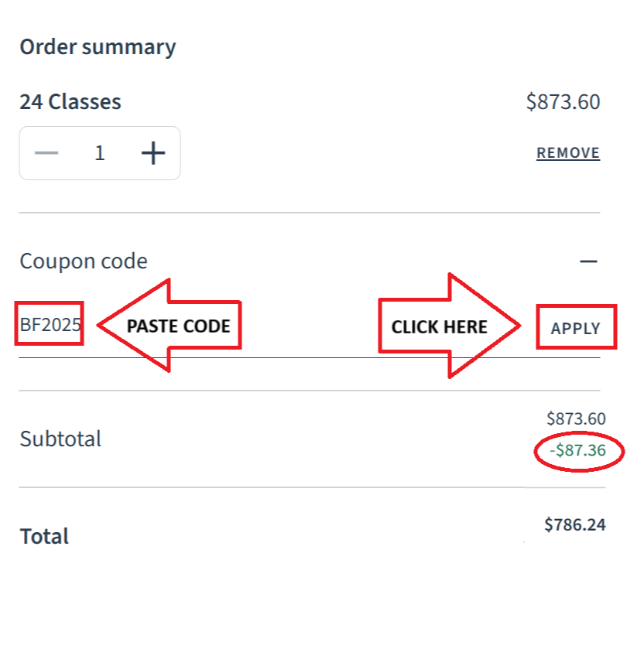
Task: Focus the empty middle of the coupon input line
Action: (x=310, y=340)
